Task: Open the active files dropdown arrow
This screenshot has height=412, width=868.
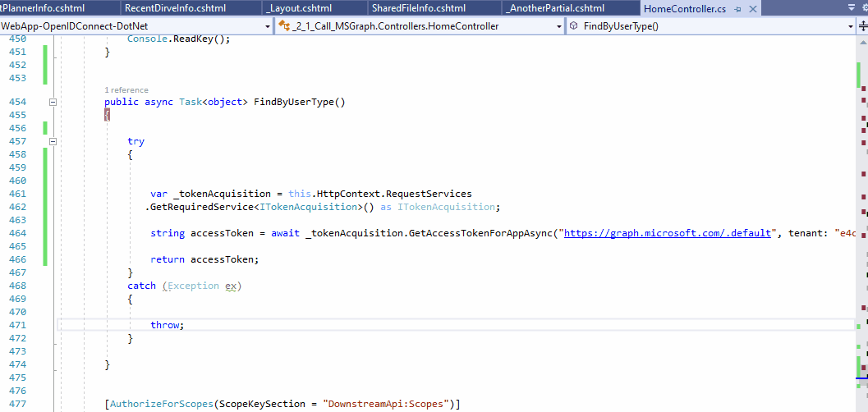Action: point(851,7)
